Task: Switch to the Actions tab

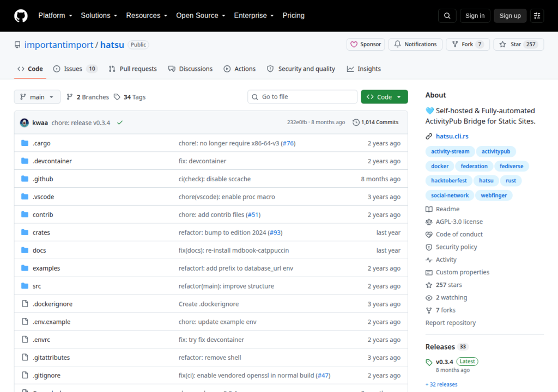Action: tap(240, 69)
